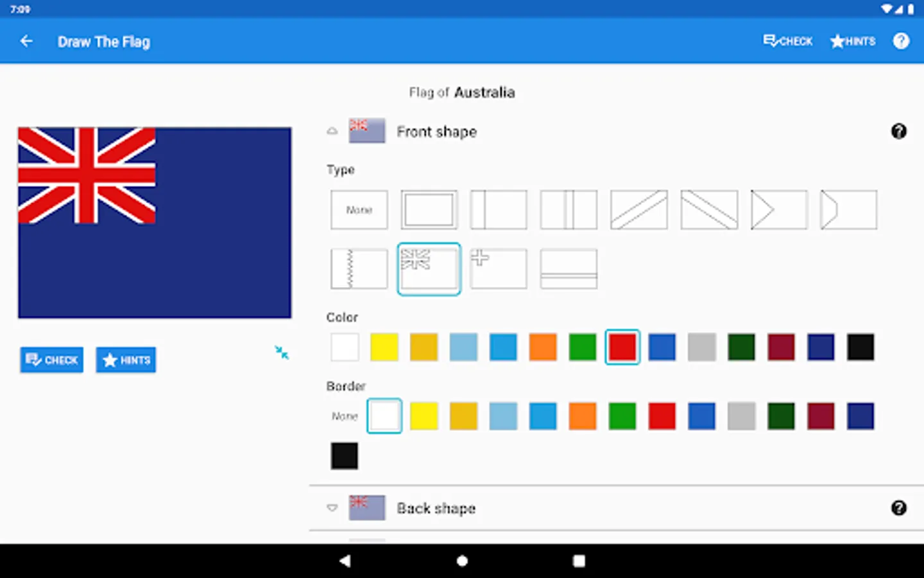Viewport: 924px width, 578px height.
Task: Pick dark green in the Color row
Action: (742, 347)
